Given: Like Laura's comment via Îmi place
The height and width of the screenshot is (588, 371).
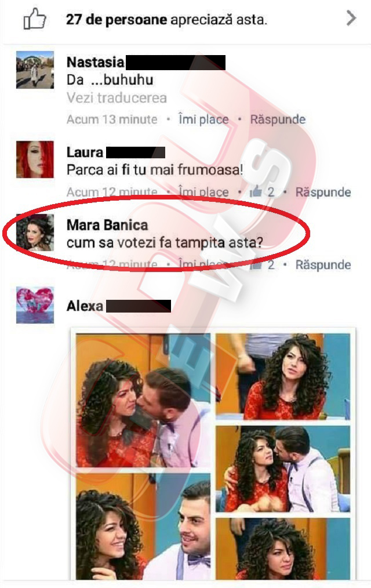Looking at the screenshot, I should [x=203, y=192].
